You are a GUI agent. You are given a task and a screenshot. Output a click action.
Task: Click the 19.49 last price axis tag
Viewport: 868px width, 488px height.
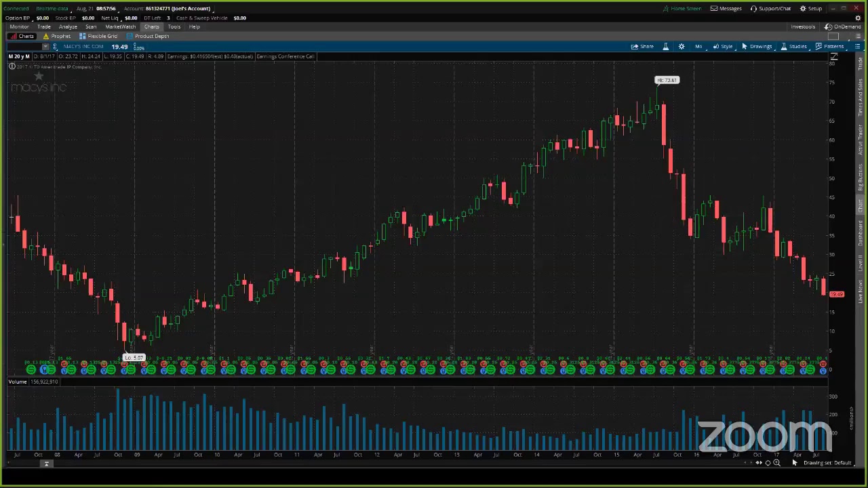[837, 294]
